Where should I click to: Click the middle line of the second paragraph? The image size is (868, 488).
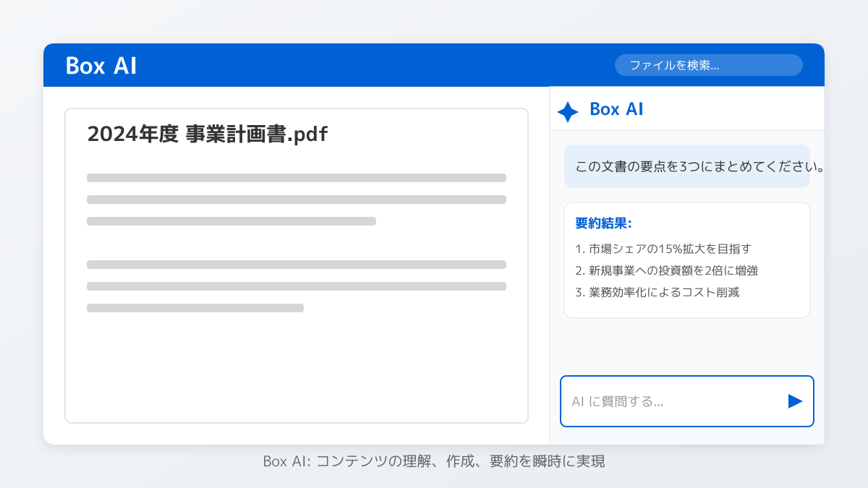[x=297, y=286]
